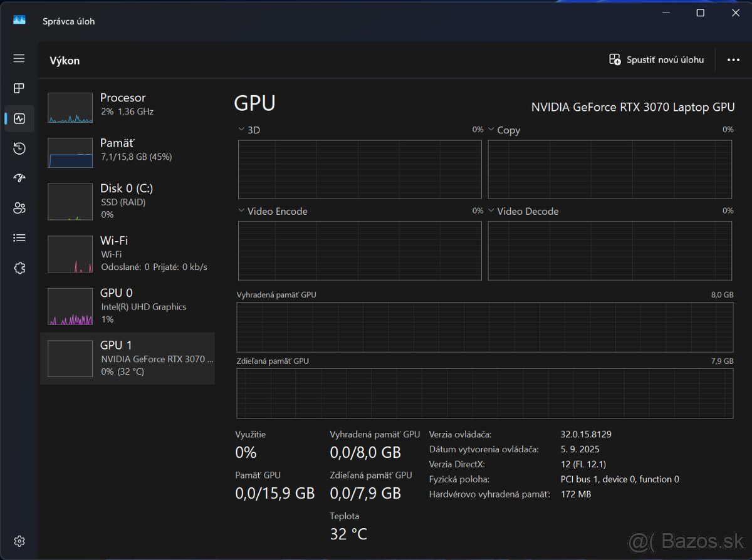752x560 pixels.
Task: Expand the 3D engine dropdown
Action: (241, 130)
